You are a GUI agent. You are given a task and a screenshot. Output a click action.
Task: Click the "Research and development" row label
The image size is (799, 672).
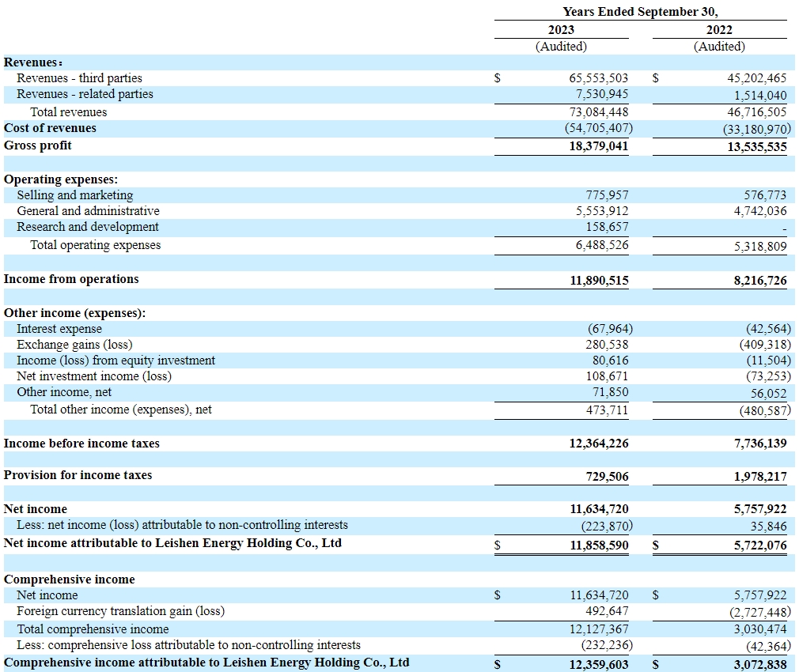(x=88, y=227)
